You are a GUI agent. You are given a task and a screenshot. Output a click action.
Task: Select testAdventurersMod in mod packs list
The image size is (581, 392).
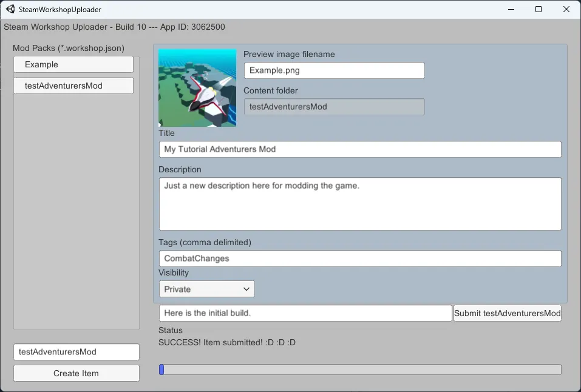[73, 86]
